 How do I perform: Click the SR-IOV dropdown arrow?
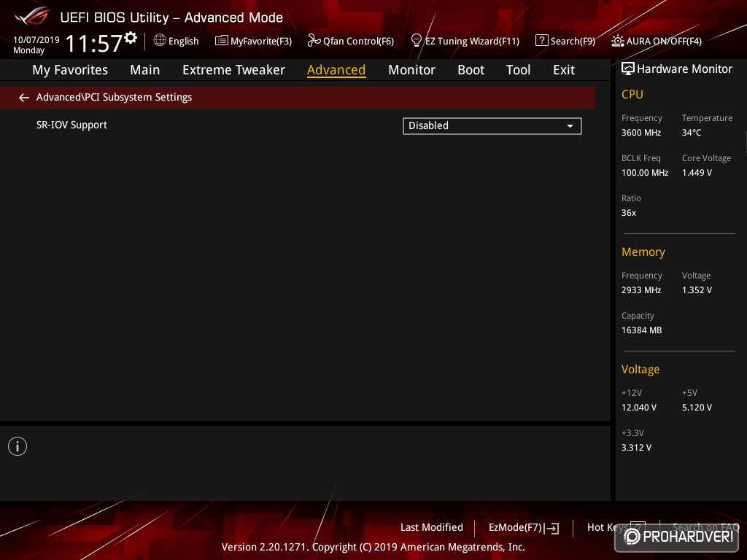click(570, 126)
